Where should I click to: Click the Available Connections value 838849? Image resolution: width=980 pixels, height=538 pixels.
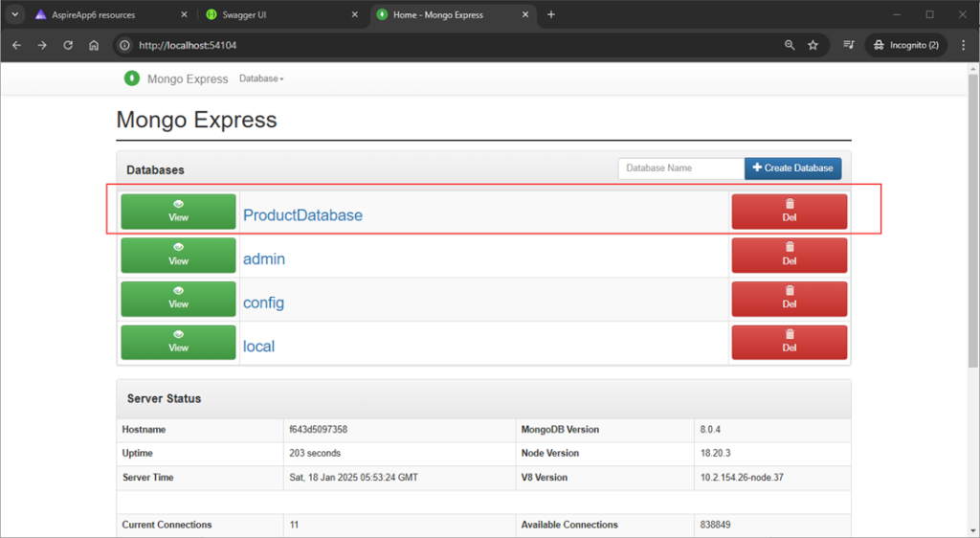coord(716,525)
